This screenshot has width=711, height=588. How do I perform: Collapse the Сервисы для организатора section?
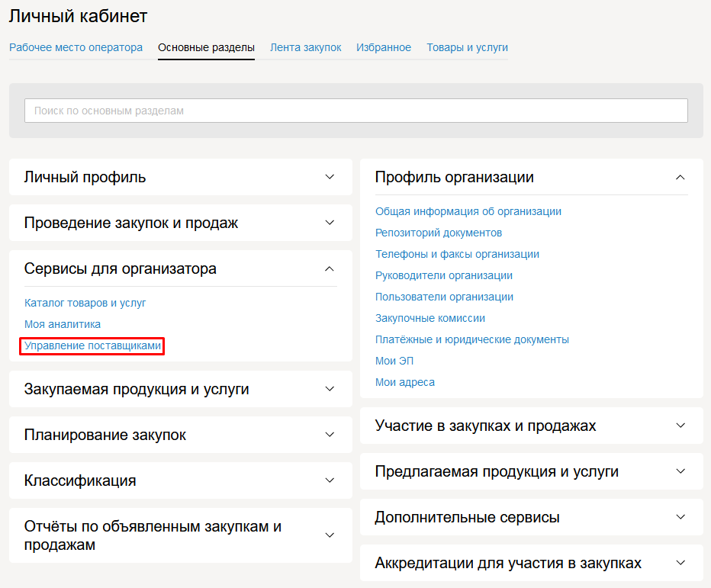coord(330,268)
